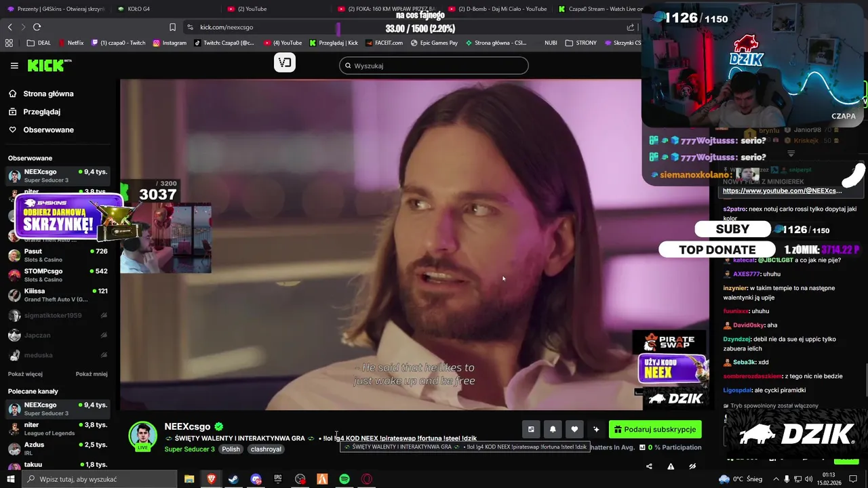The width and height of the screenshot is (868, 488).
Task: Open the Netflix bookmark
Action: coord(71,43)
